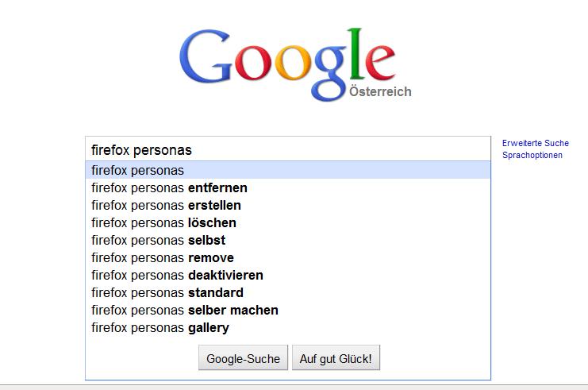Select suggestion 'firefox personas selbst'
The image size is (588, 390).
159,240
